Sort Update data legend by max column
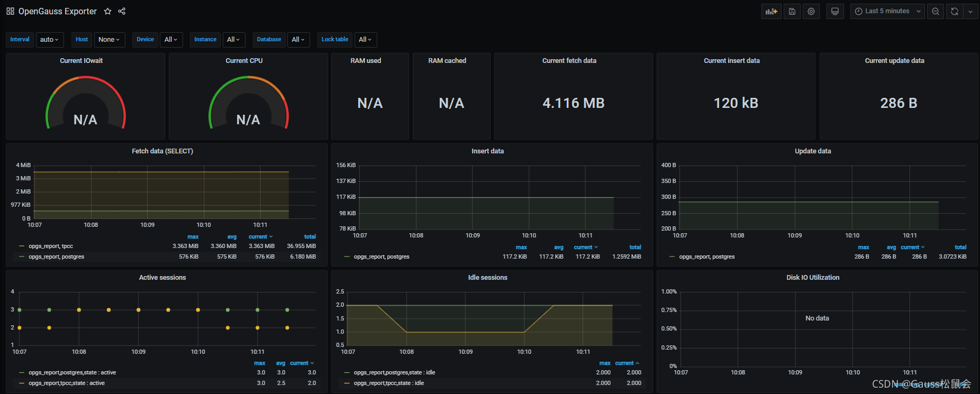The height and width of the screenshot is (394, 980). [x=864, y=248]
